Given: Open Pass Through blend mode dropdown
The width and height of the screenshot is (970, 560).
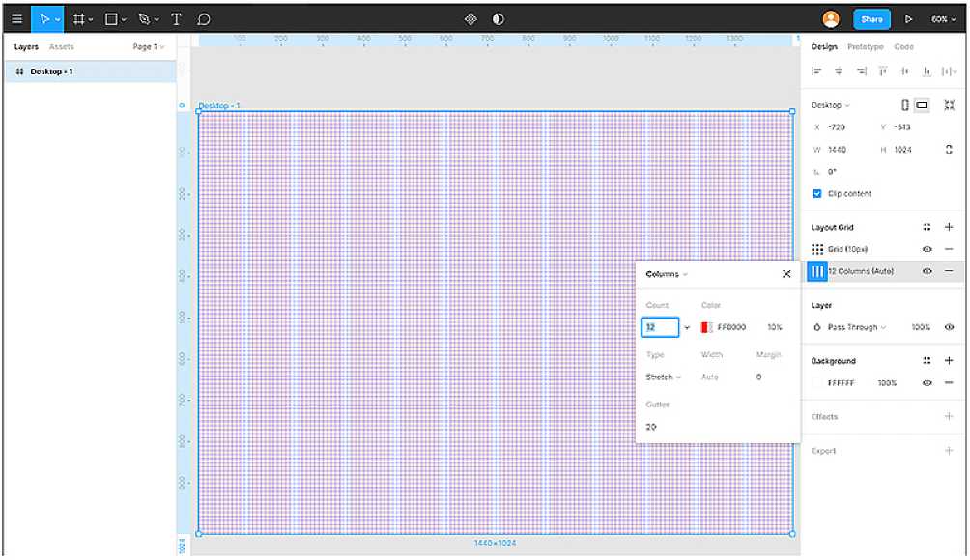Looking at the screenshot, I should pos(856,327).
